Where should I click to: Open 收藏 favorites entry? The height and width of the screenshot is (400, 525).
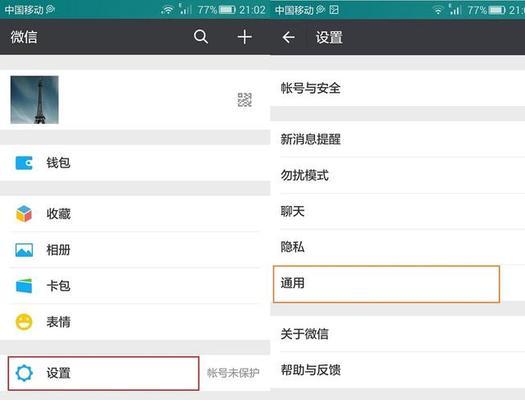click(135, 214)
